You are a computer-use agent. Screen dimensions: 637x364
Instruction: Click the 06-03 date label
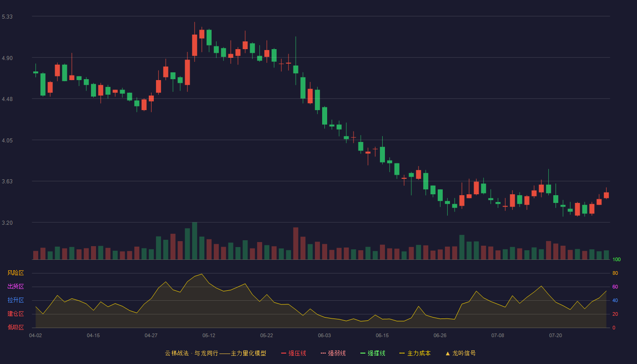[x=324, y=335]
